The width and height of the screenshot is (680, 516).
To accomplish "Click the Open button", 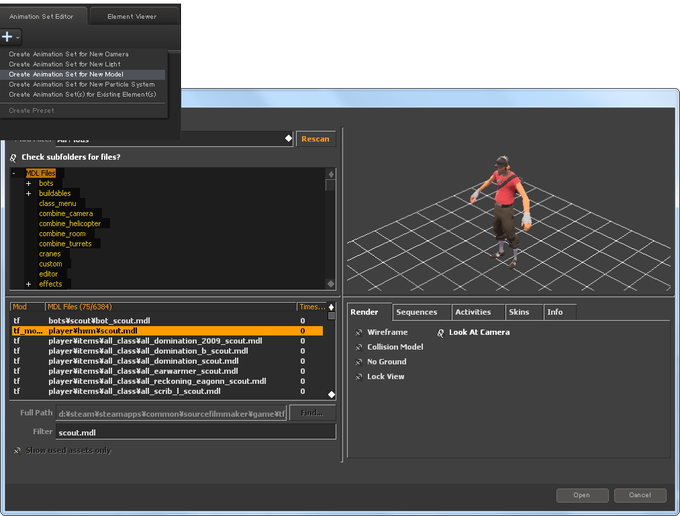I will [x=582, y=495].
